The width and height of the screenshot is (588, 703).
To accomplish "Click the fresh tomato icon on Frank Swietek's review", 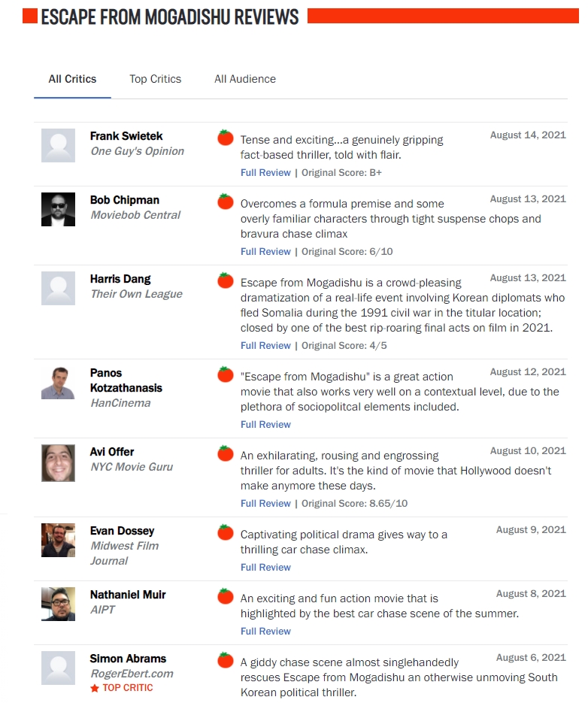I will [x=225, y=138].
